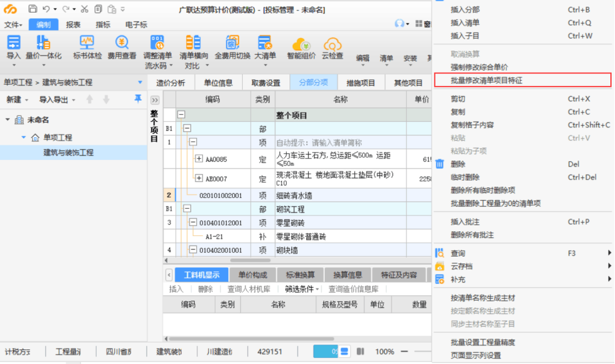615x364 pixels.
Task: Expand the AA0085 quota row
Action: coord(199,159)
